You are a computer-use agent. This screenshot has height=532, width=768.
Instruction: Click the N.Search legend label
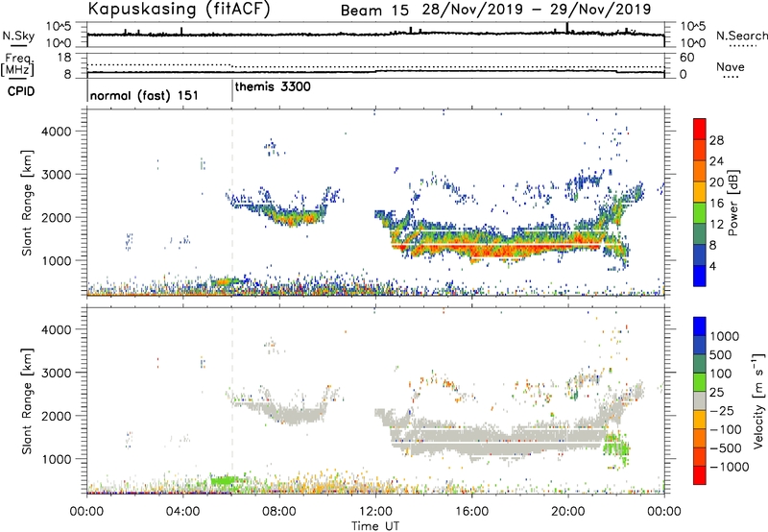pyautogui.click(x=742, y=36)
